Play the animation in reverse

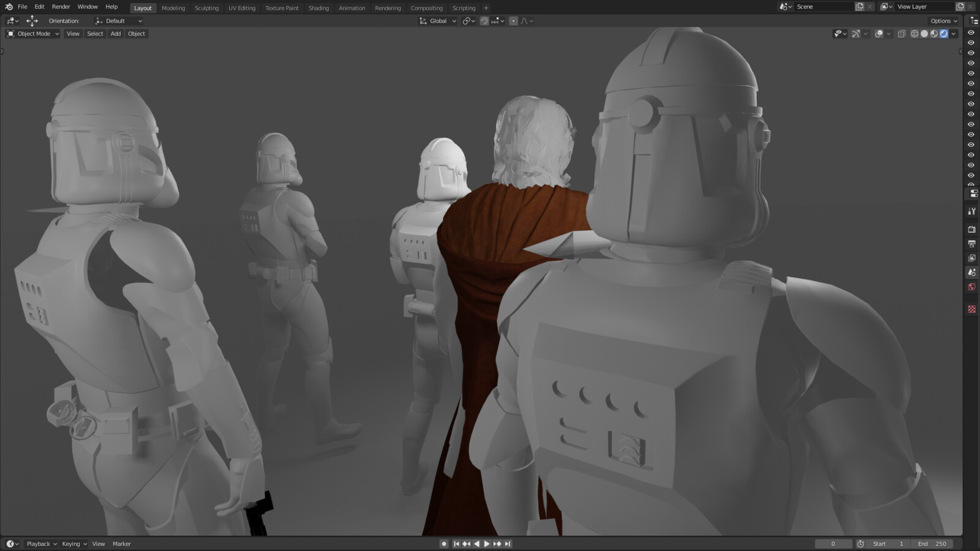coord(477,544)
